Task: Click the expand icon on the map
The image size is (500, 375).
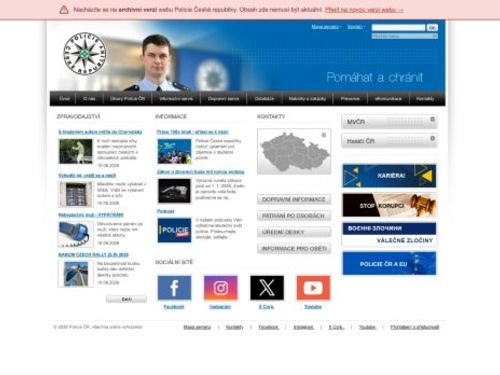Action: tap(323, 135)
